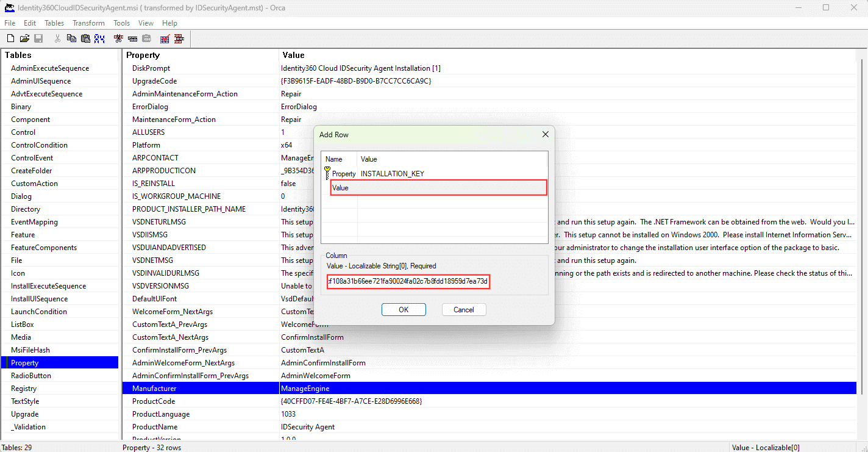The height and width of the screenshot is (452, 868).
Task: Click the Value column header in dialog
Action: (x=452, y=159)
